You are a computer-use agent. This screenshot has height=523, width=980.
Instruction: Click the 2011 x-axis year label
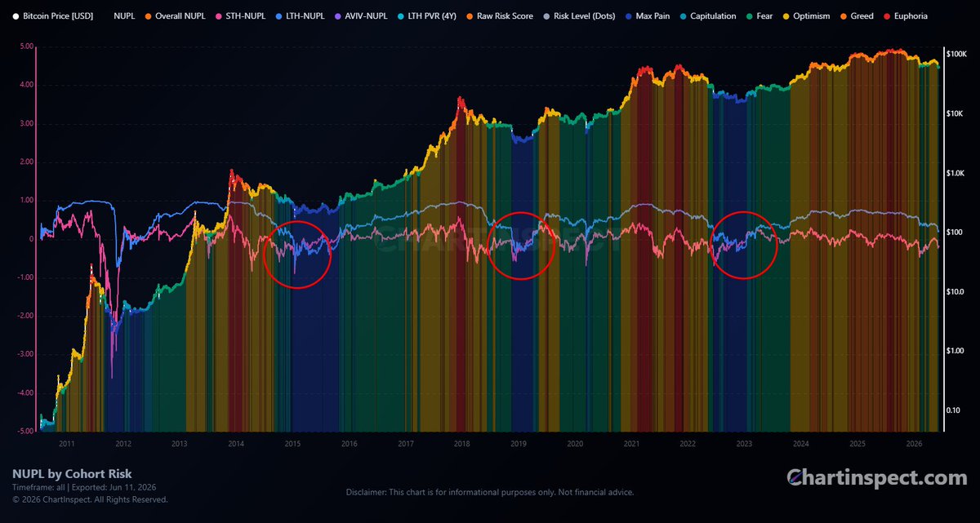[66, 444]
